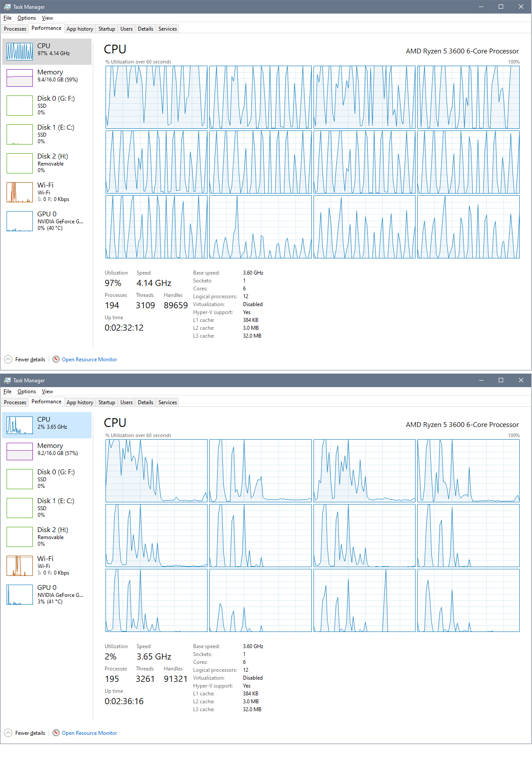Click the Resource Monitor icon in top window

[x=56, y=359]
